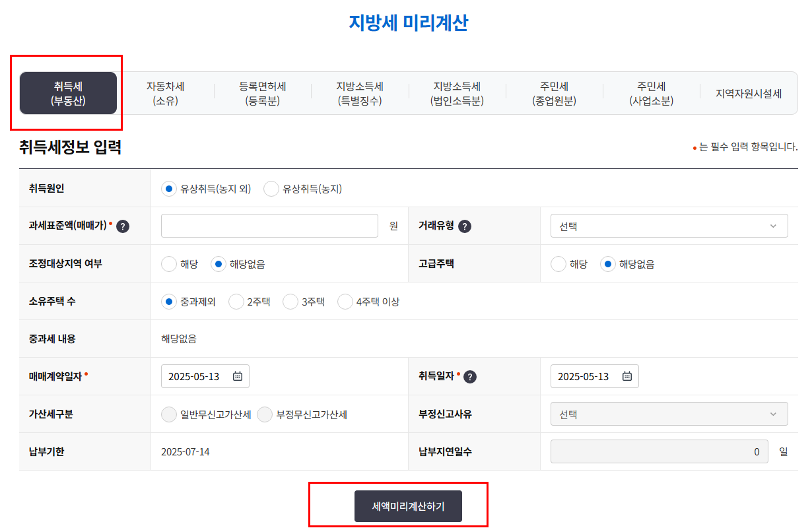Open calendar icon in 매매계약일자 field
The image size is (812, 528).
pos(238,376)
